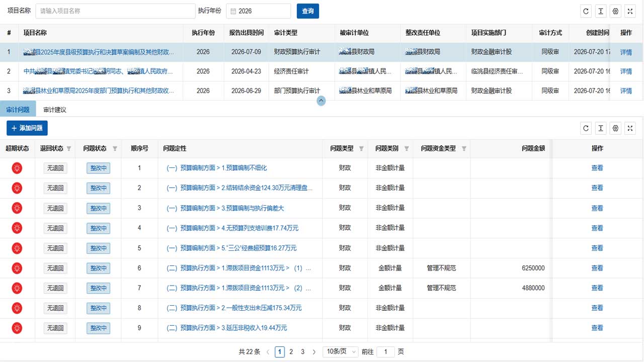The image size is (644, 362).
Task: Click the 添加问题 button
Action: click(27, 128)
